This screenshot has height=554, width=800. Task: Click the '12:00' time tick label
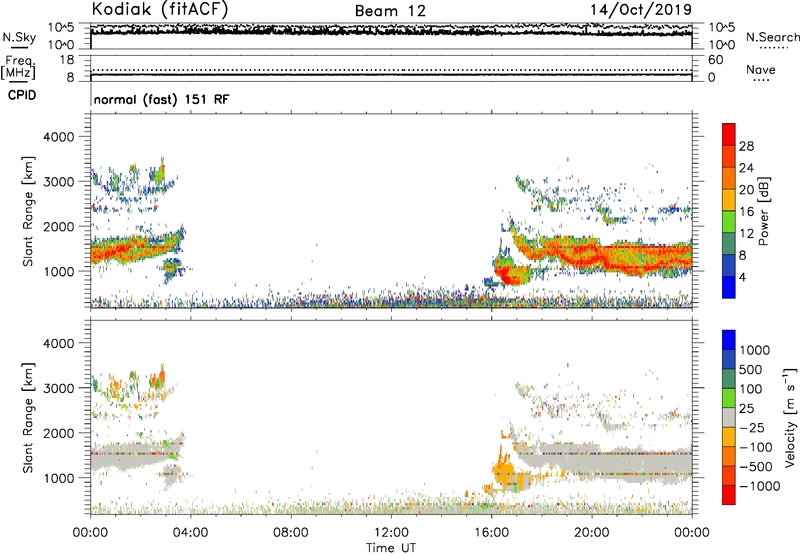coord(391,533)
